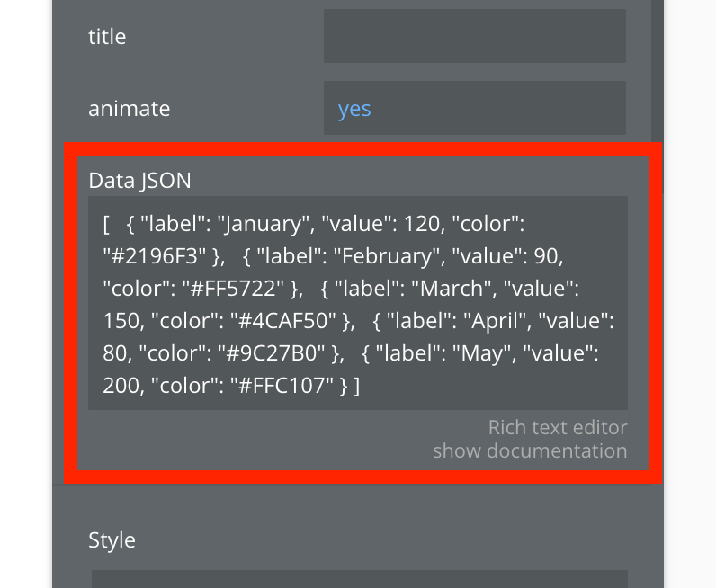Screen dimensions: 716x588
Task: Click the "Data JSON" field label
Action: [x=139, y=180]
